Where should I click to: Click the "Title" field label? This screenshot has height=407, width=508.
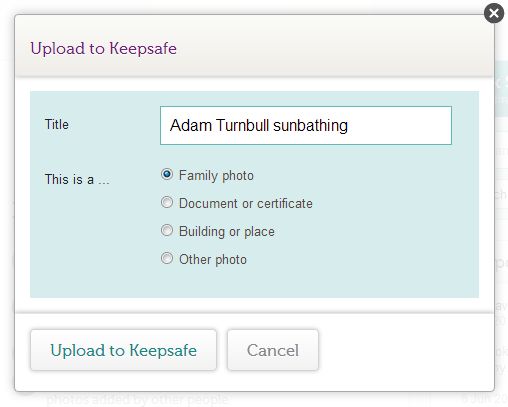(57, 124)
